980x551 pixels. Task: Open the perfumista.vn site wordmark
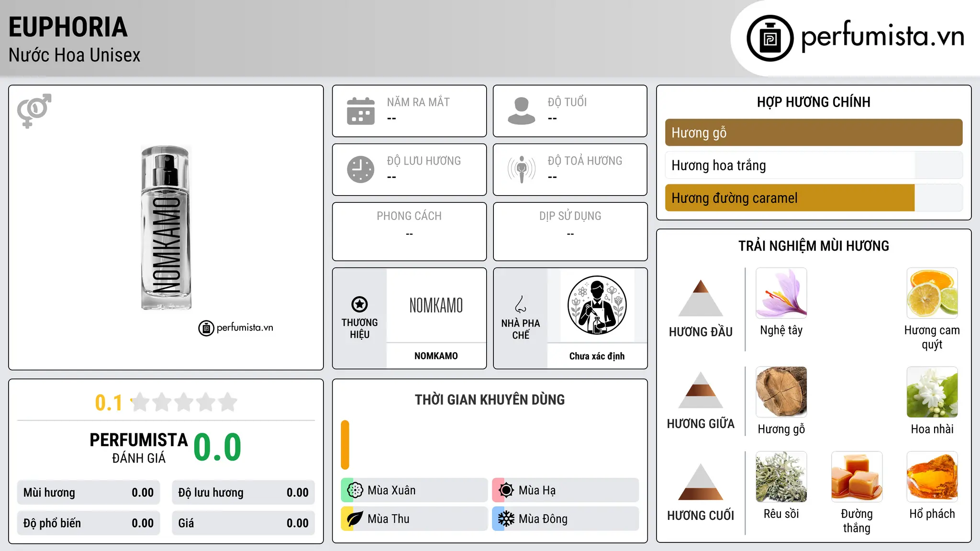882,36
